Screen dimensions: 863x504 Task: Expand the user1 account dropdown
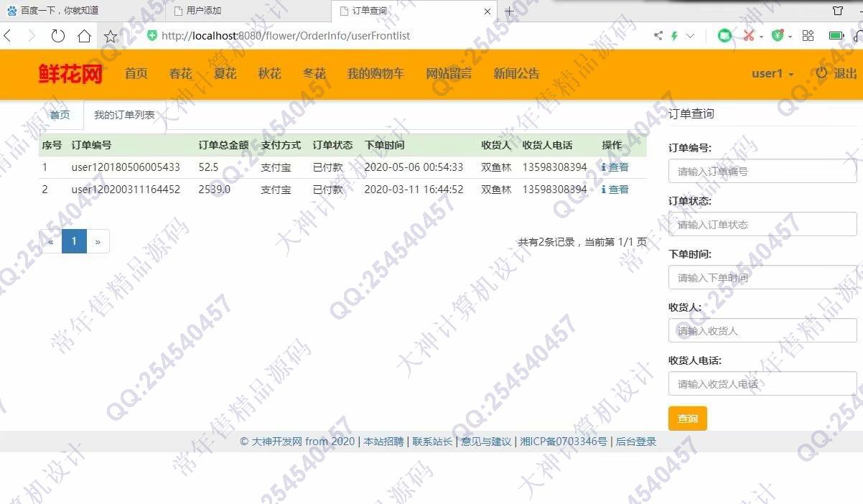coord(773,73)
